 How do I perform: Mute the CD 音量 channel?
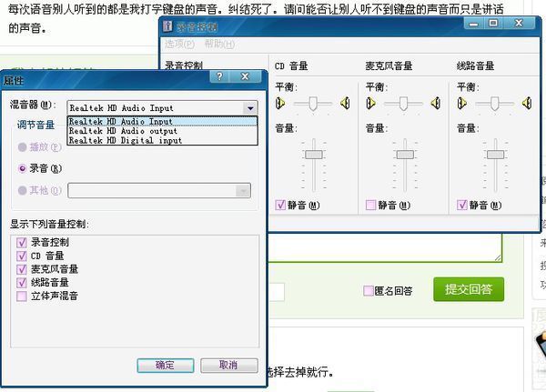click(280, 205)
